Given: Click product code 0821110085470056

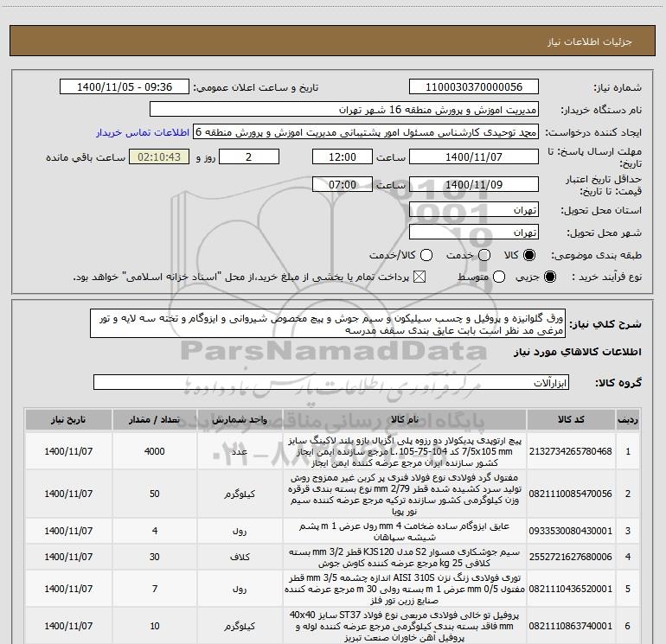Looking at the screenshot, I should 571,494.
